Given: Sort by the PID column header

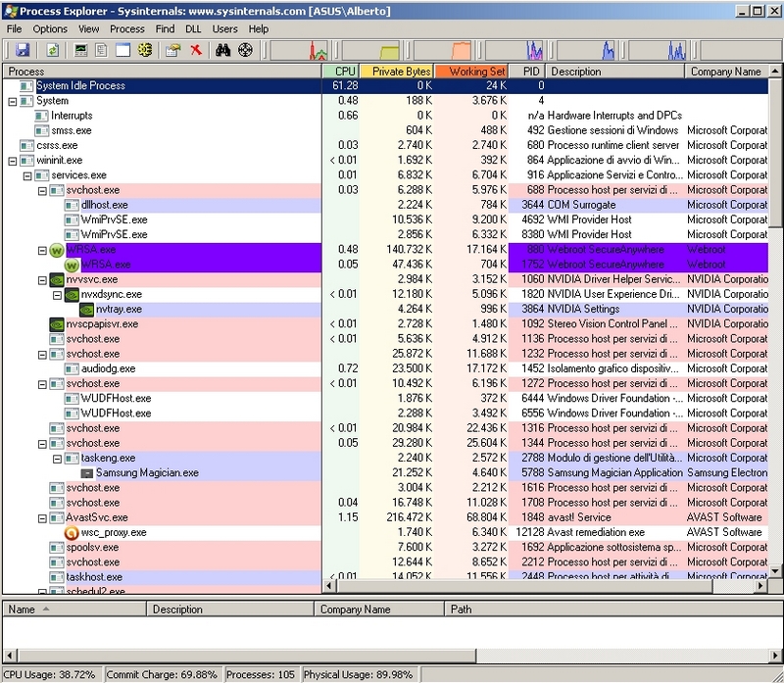Looking at the screenshot, I should [527, 72].
